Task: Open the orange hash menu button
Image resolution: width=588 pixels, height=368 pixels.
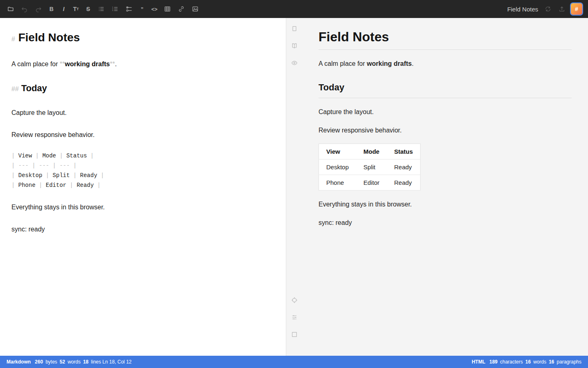Action: click(x=577, y=9)
